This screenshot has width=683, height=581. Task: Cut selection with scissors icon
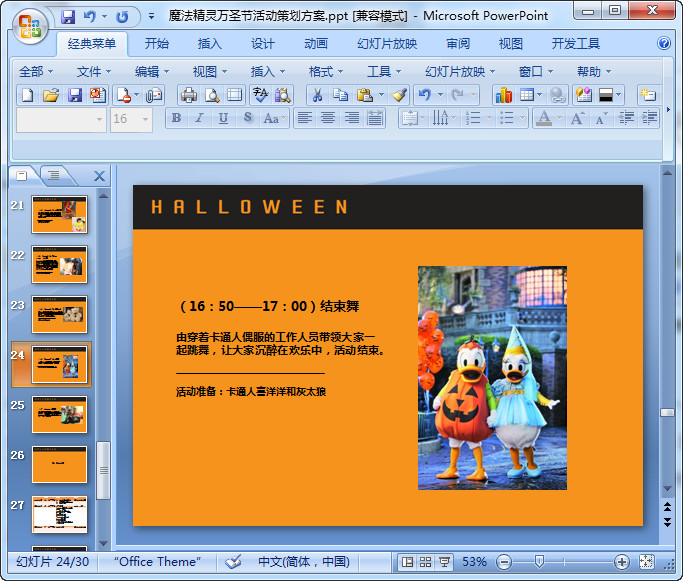[318, 95]
